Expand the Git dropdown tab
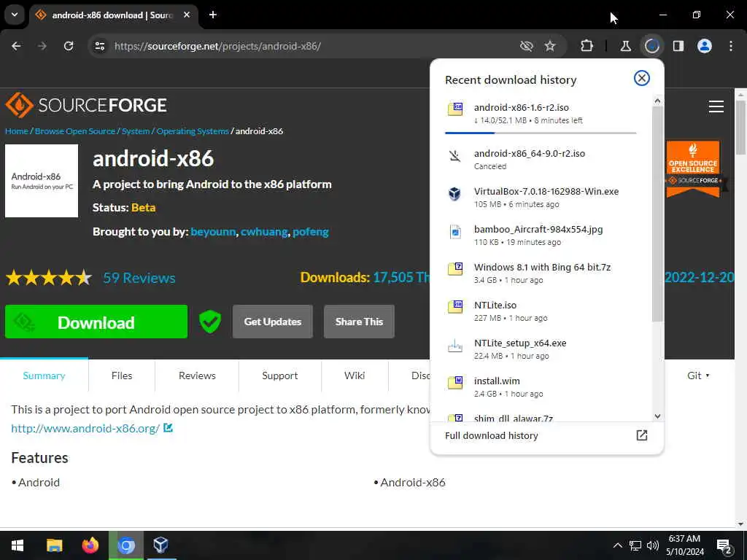Image resolution: width=747 pixels, height=560 pixels. coord(698,376)
